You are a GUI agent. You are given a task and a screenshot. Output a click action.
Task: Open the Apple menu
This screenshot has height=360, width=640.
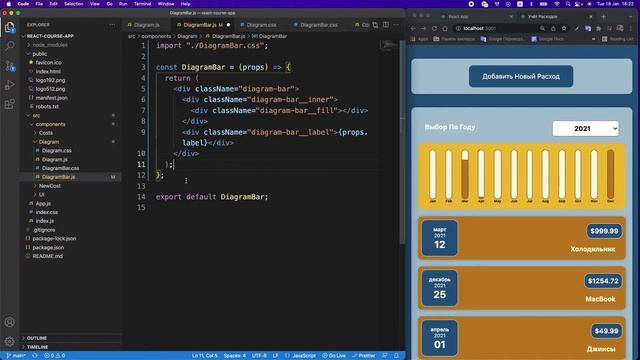[x=9, y=4]
